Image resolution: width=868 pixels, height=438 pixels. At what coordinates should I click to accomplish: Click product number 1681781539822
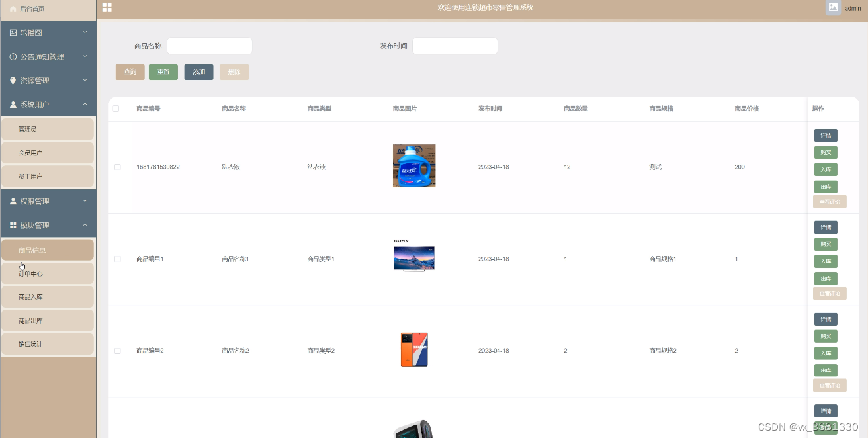[x=158, y=167]
